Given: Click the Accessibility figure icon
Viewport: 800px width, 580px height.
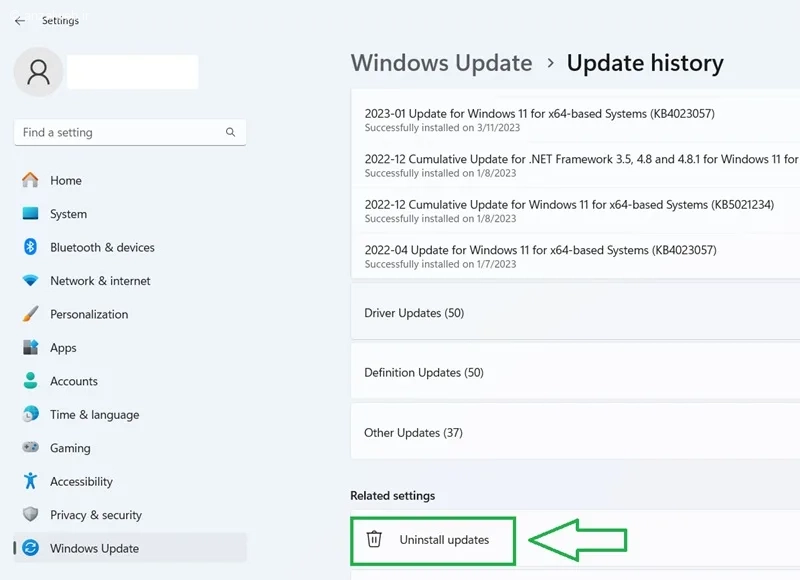Looking at the screenshot, I should (x=30, y=481).
